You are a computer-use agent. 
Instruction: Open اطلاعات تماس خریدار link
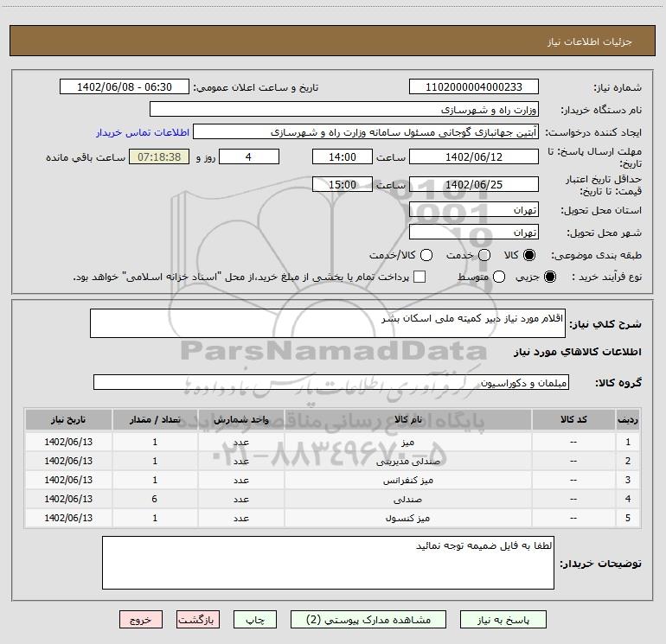[143, 132]
